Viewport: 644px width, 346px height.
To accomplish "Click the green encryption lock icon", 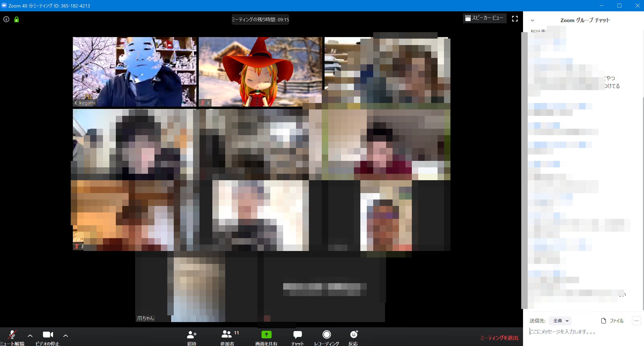I will coord(16,19).
